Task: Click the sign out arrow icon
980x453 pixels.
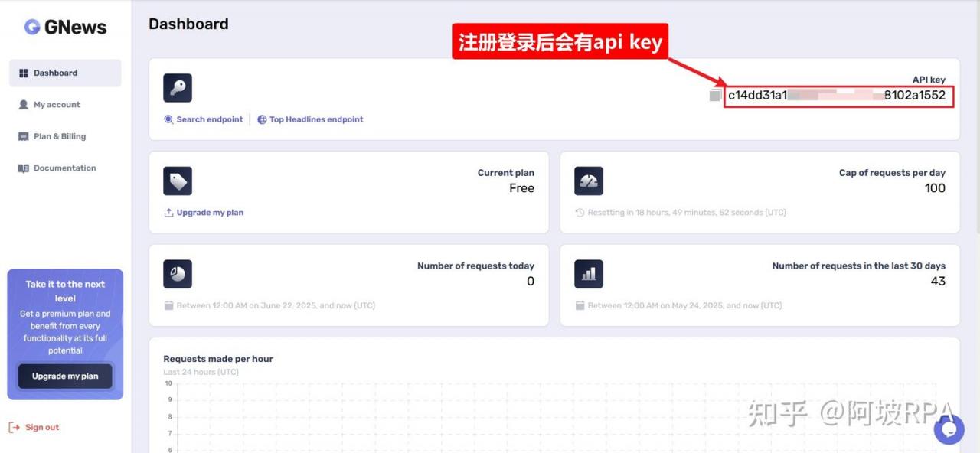Action: pos(14,428)
